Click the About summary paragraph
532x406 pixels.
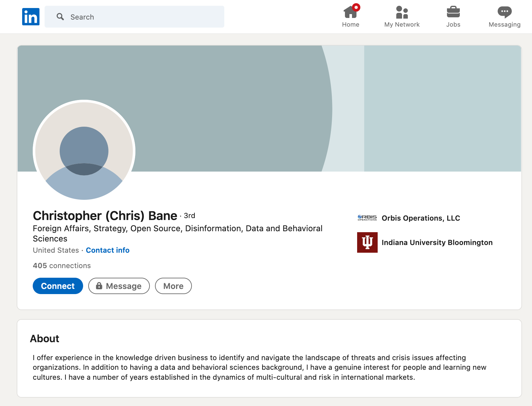[x=260, y=368]
